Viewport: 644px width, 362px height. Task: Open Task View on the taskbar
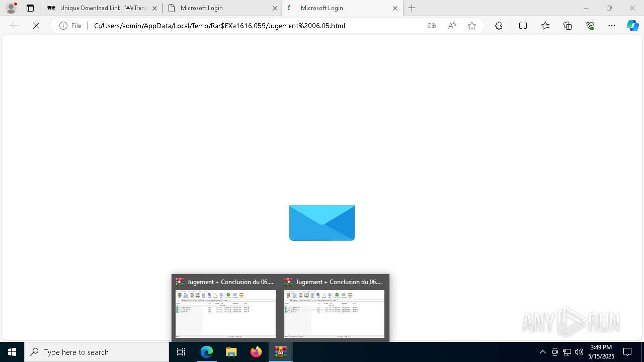click(x=181, y=352)
